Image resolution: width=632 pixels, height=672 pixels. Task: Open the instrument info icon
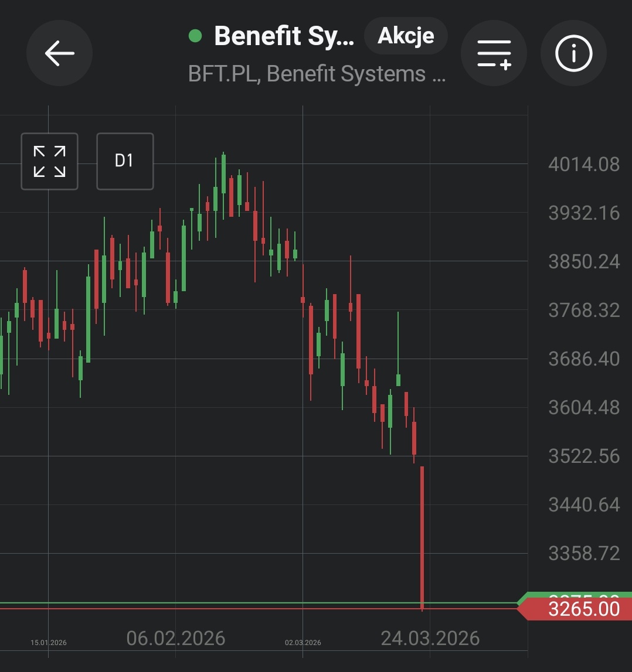pyautogui.click(x=573, y=53)
